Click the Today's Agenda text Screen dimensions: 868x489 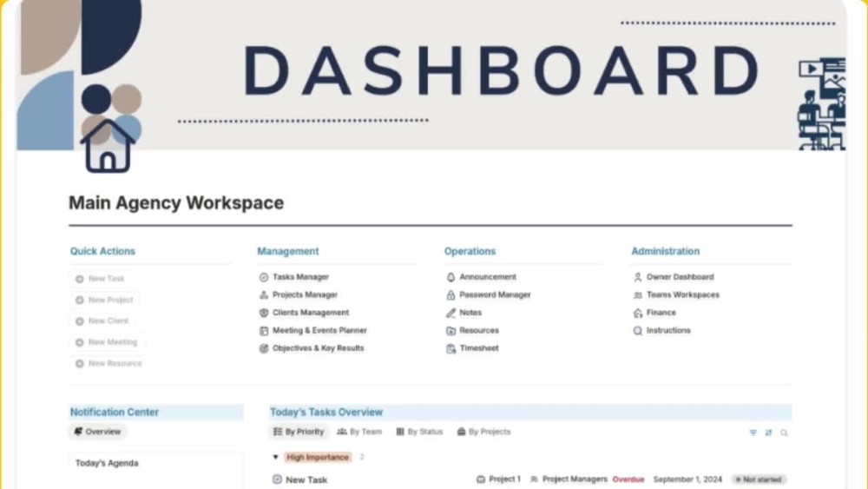[107, 463]
